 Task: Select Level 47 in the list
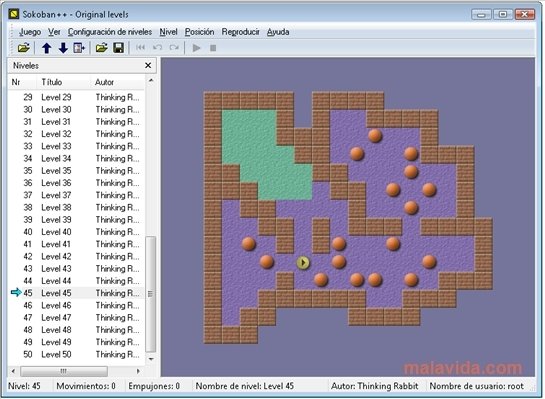76,318
